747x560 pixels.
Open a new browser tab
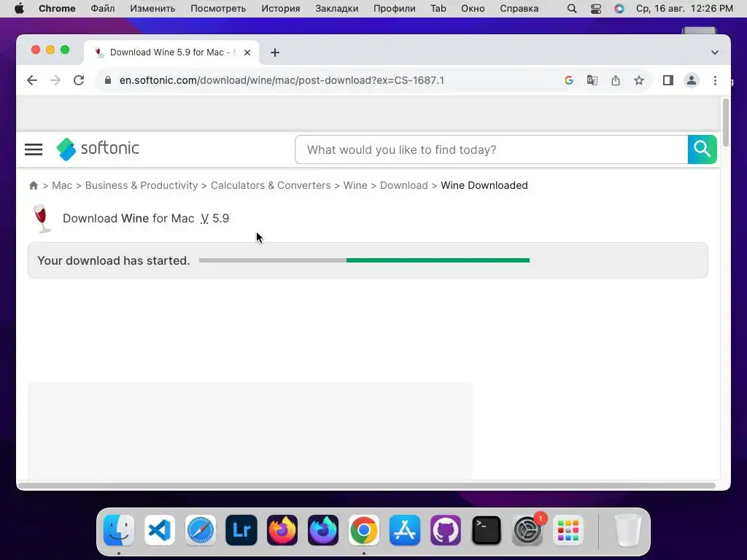[x=275, y=52]
